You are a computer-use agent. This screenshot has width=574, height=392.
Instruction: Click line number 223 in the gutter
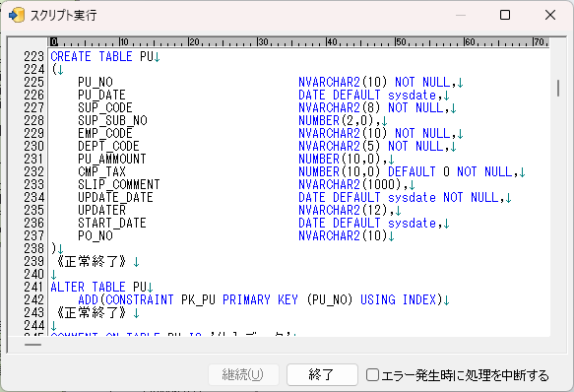pyautogui.click(x=33, y=56)
